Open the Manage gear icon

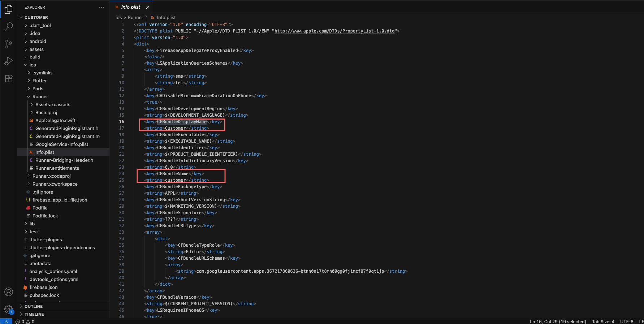point(9,309)
